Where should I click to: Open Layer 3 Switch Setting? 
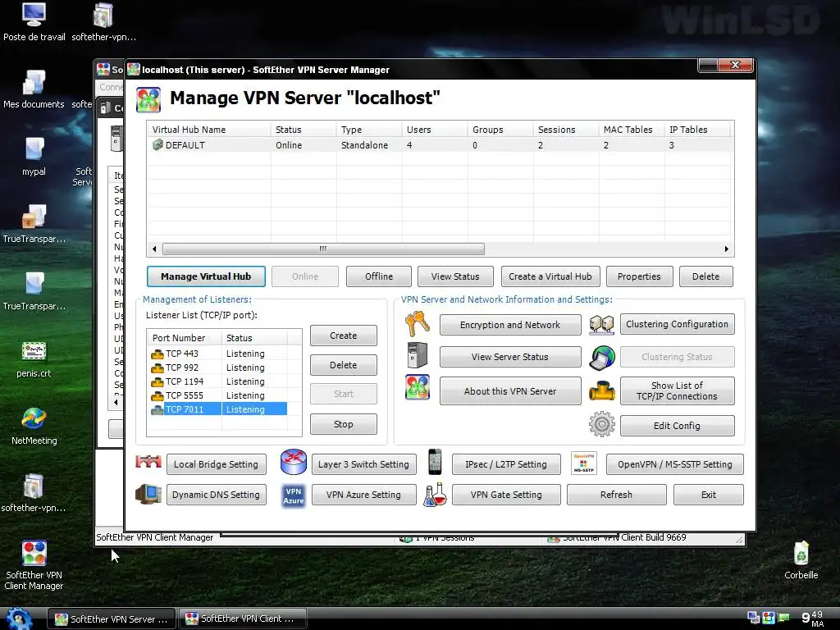(x=363, y=464)
